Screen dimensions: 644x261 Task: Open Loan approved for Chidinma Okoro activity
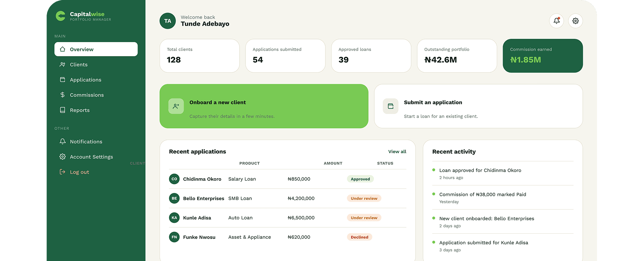(503, 174)
